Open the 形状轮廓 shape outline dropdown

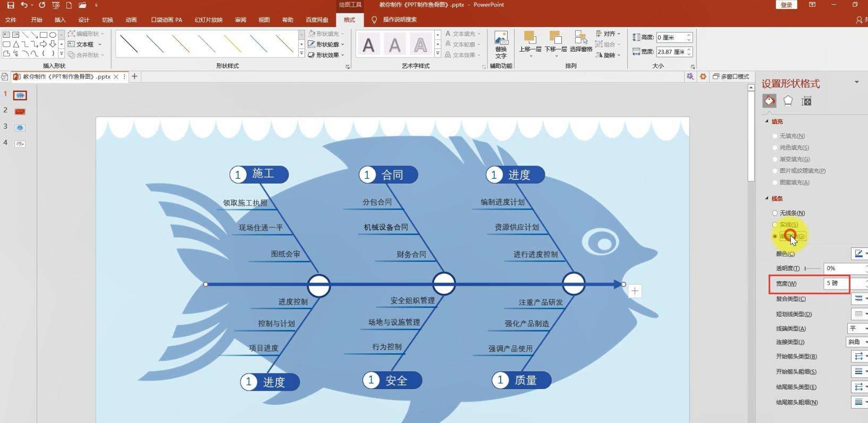click(326, 44)
